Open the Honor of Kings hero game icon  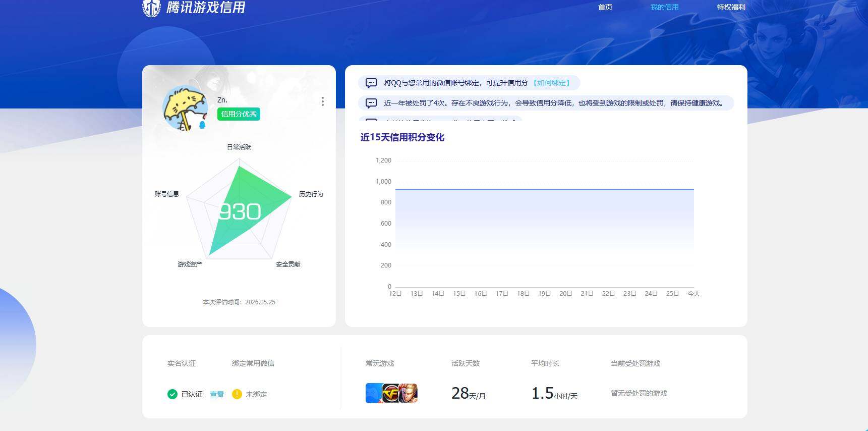coord(408,393)
